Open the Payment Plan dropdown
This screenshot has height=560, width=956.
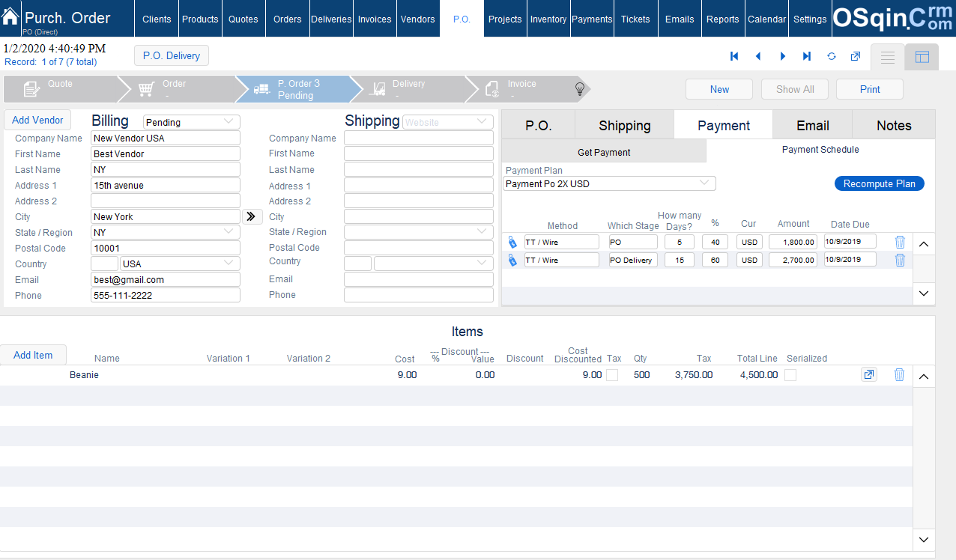[610, 183]
